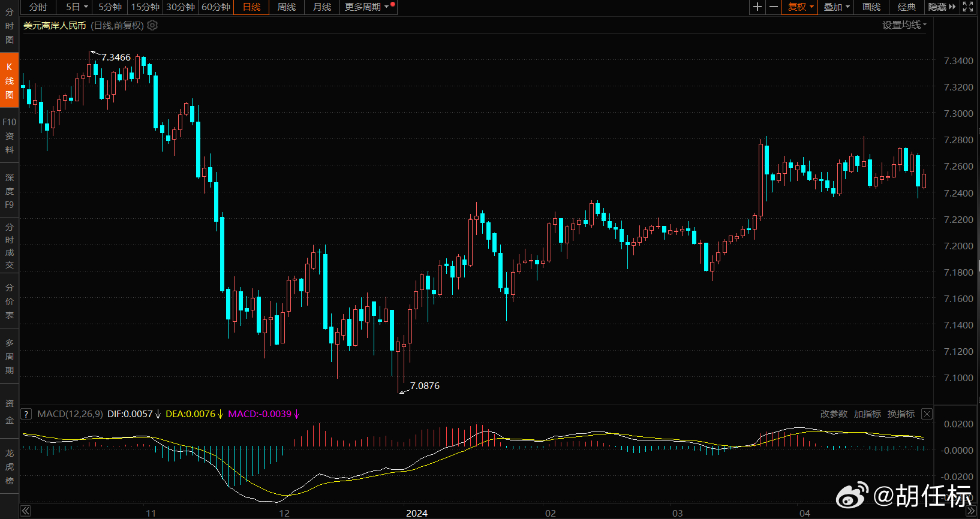Viewport: 980px width, 519px height.
Task: Click the 美元离岸人民币 chart title
Action: pyautogui.click(x=55, y=25)
